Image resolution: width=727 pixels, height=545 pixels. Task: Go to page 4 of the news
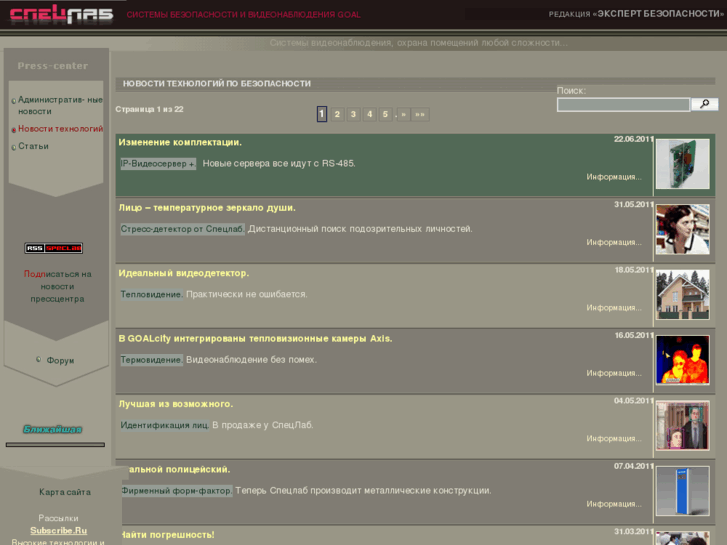pos(370,114)
